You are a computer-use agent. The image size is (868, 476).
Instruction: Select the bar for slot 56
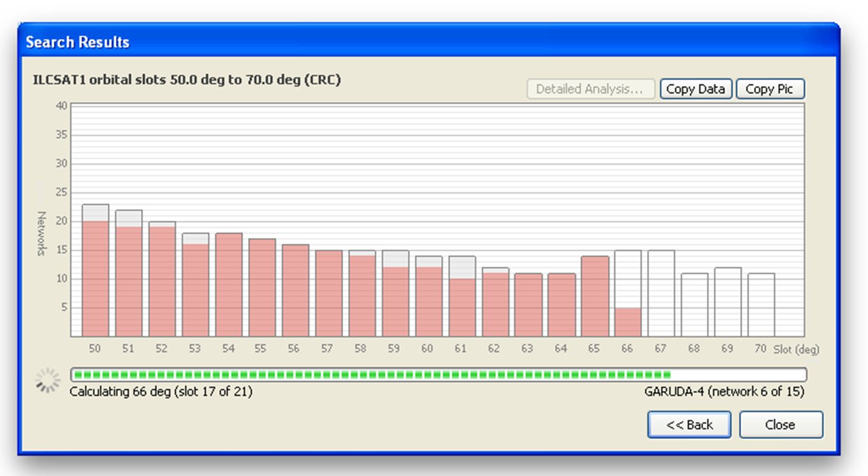click(x=296, y=290)
